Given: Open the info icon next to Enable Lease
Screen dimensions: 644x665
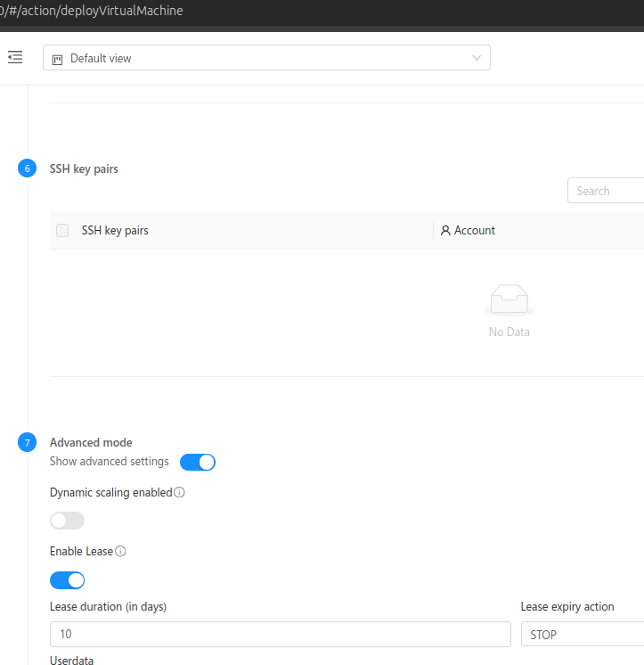Looking at the screenshot, I should pyautogui.click(x=121, y=552).
